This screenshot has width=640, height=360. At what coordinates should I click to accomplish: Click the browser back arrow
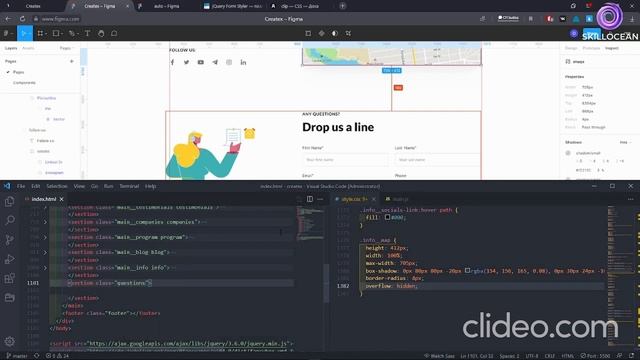(x=8, y=19)
